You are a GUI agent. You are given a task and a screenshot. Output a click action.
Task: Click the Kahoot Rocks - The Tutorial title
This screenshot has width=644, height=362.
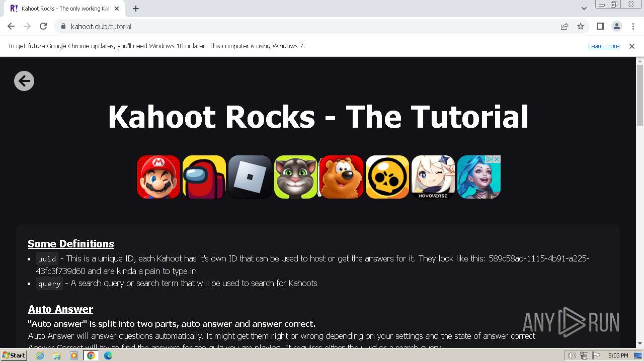click(x=318, y=117)
